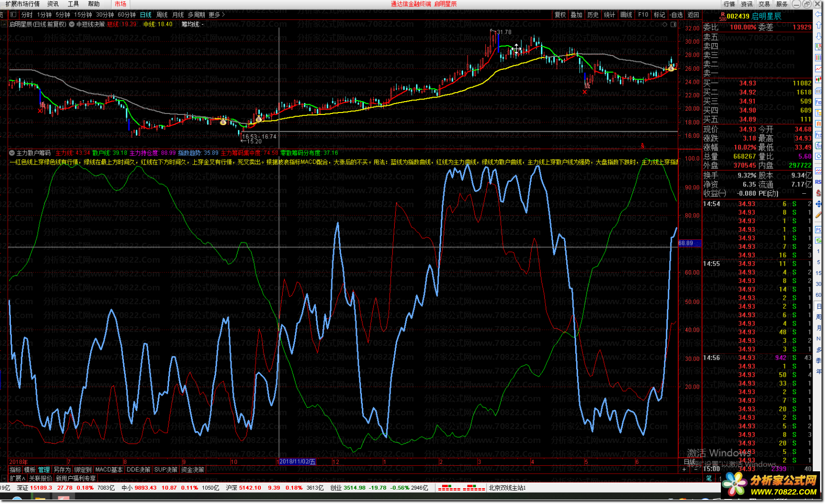The image size is (826, 504).
Task: Open the 工具 menu
Action: (73, 4)
